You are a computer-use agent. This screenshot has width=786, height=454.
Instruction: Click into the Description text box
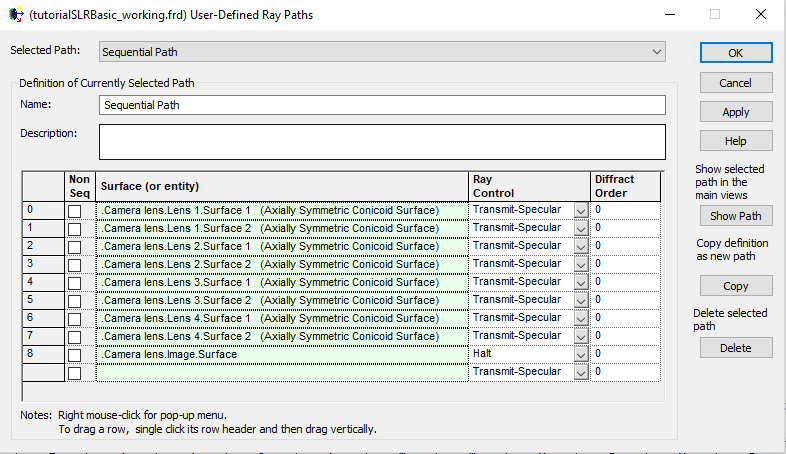[382, 141]
